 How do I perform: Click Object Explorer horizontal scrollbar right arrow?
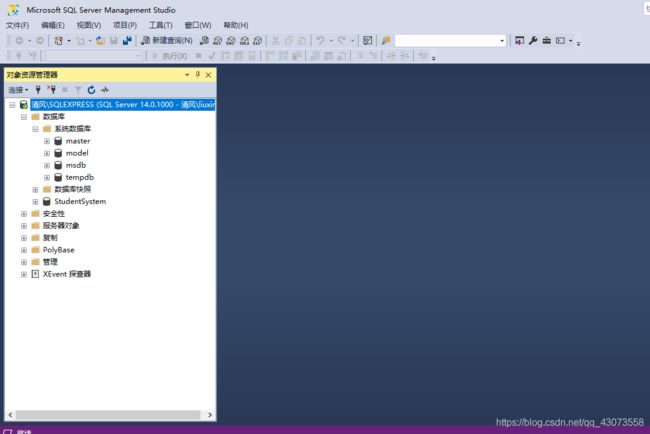tap(210, 415)
